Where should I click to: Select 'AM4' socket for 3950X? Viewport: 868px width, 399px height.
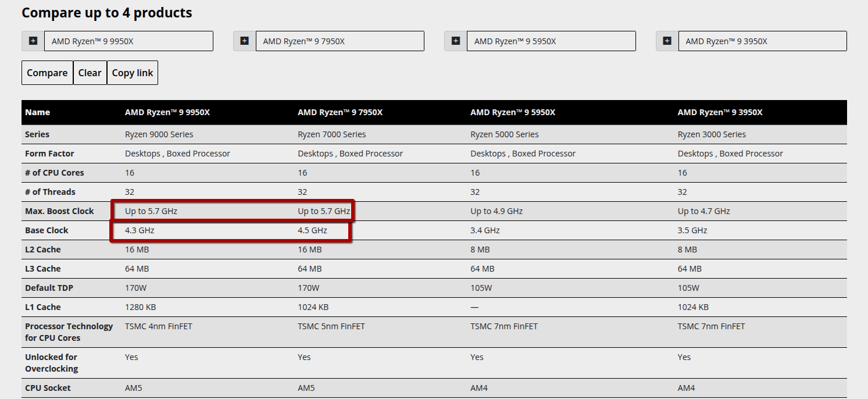pos(687,388)
